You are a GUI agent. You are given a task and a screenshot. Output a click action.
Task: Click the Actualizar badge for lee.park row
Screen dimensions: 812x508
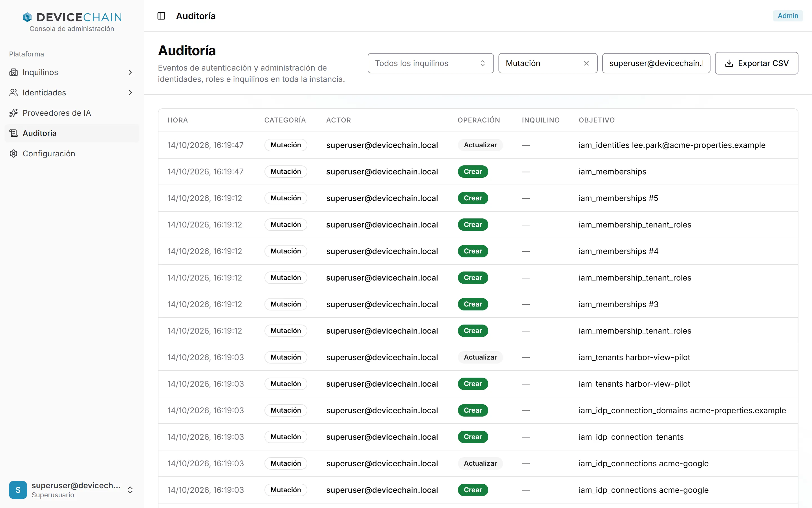[480, 145]
